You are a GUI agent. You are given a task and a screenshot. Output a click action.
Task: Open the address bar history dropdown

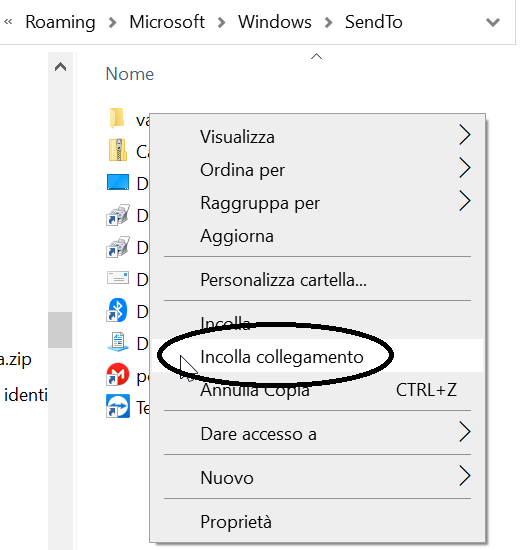click(x=493, y=22)
